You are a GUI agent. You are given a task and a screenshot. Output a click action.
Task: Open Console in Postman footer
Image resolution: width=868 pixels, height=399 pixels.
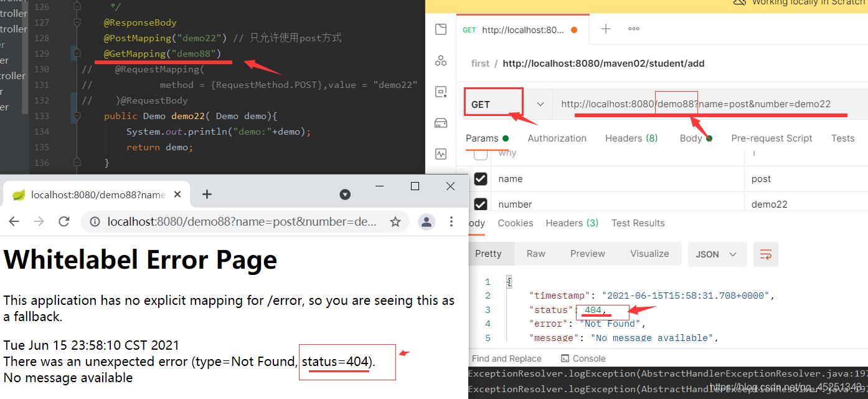pyautogui.click(x=583, y=358)
